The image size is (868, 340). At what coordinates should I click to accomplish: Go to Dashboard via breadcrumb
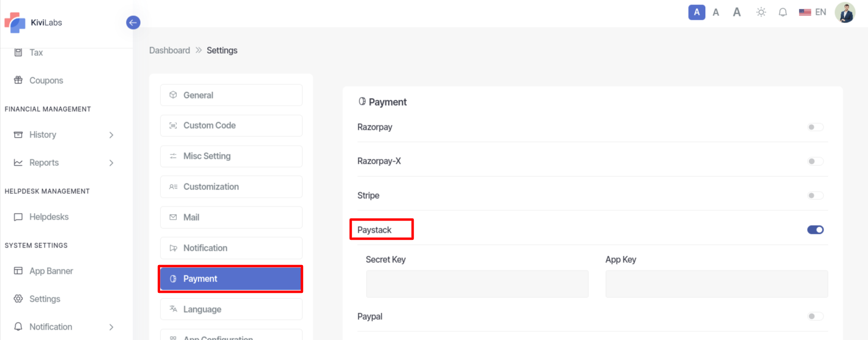click(x=169, y=50)
